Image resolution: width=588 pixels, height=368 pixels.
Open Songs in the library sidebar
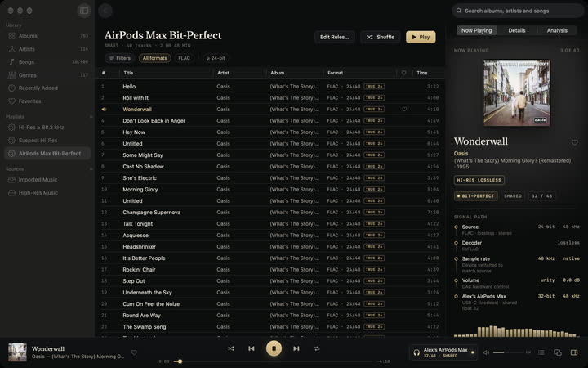tap(47, 61)
